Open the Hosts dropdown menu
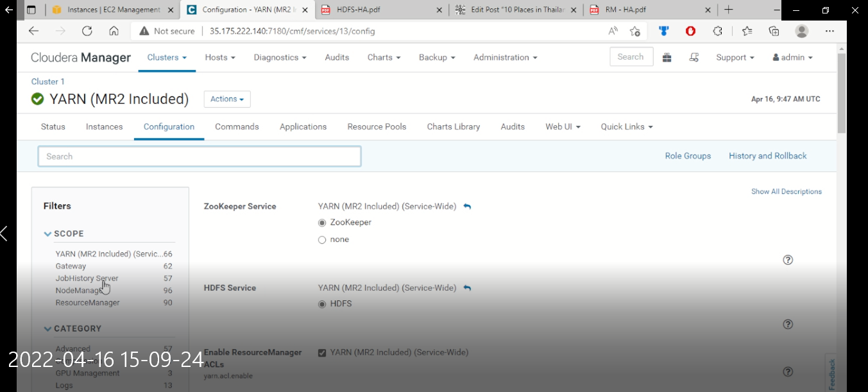Image resolution: width=868 pixels, height=392 pixels. coord(220,57)
